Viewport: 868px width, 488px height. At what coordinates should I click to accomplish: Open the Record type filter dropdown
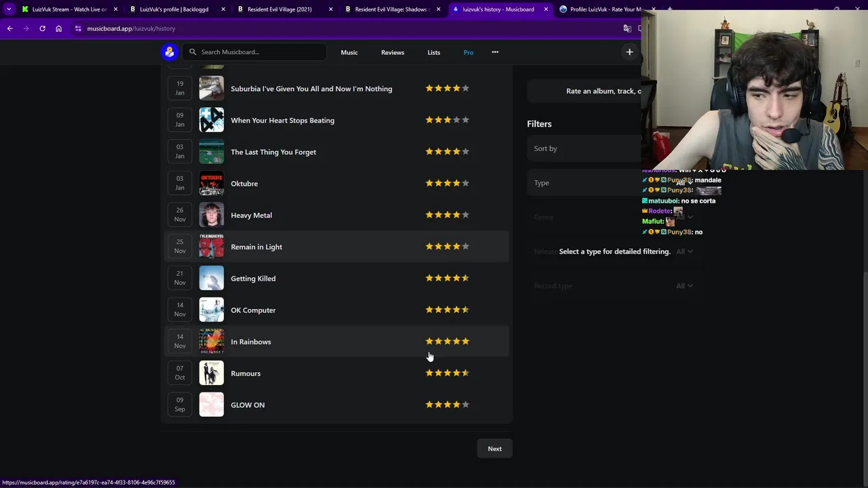(x=613, y=286)
